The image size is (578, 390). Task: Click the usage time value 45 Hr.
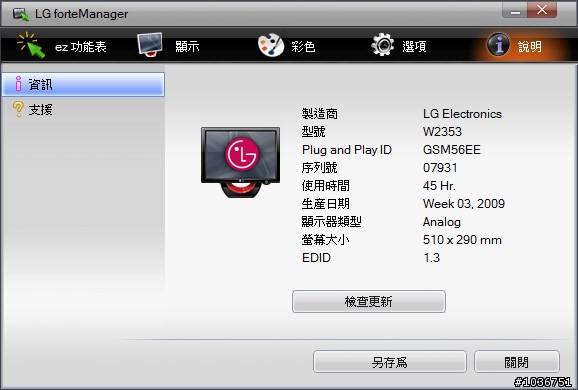pyautogui.click(x=439, y=185)
